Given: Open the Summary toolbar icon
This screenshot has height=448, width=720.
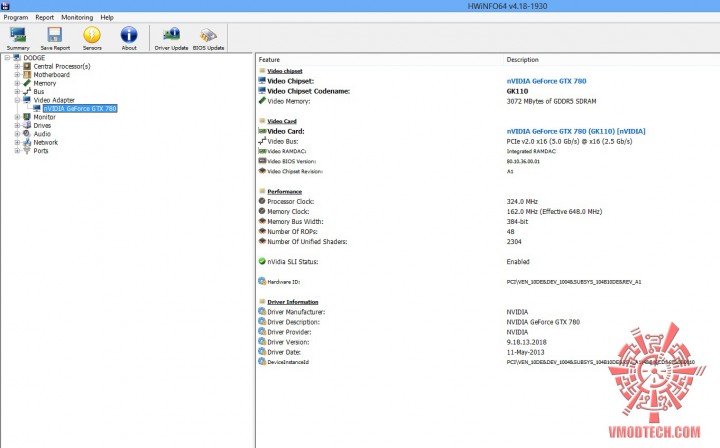Looking at the screenshot, I should pos(18,35).
